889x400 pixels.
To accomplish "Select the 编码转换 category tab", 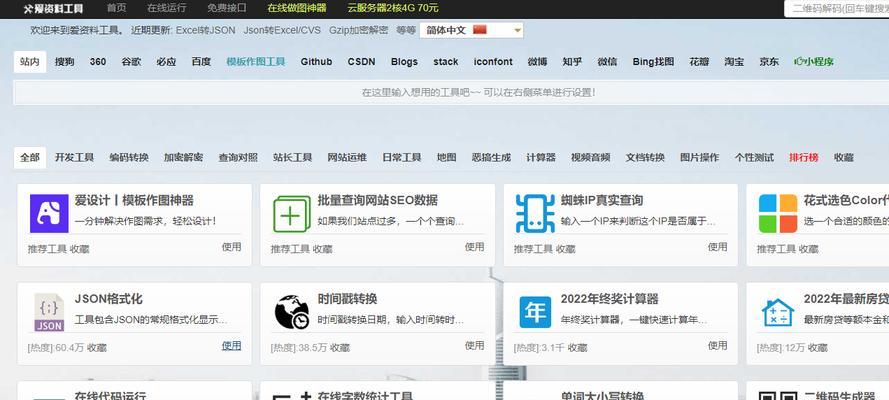I will 129,158.
